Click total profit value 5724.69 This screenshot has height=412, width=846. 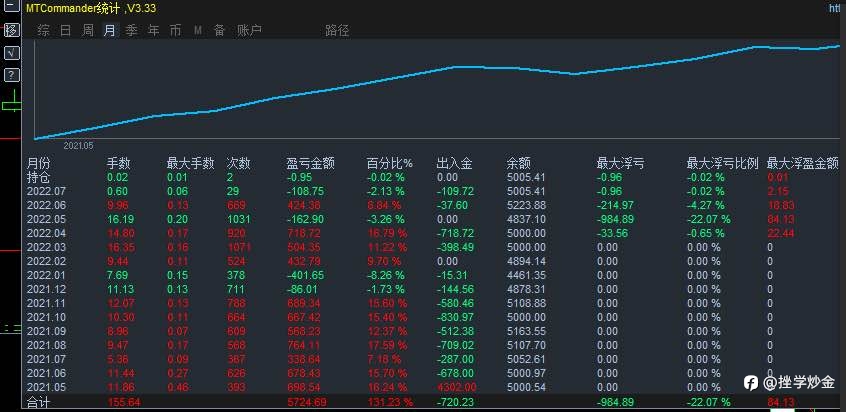point(307,402)
